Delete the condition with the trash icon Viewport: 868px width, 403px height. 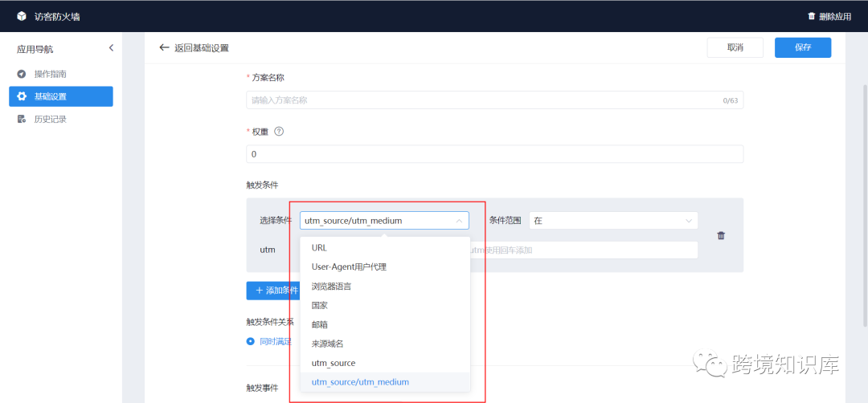pos(721,235)
